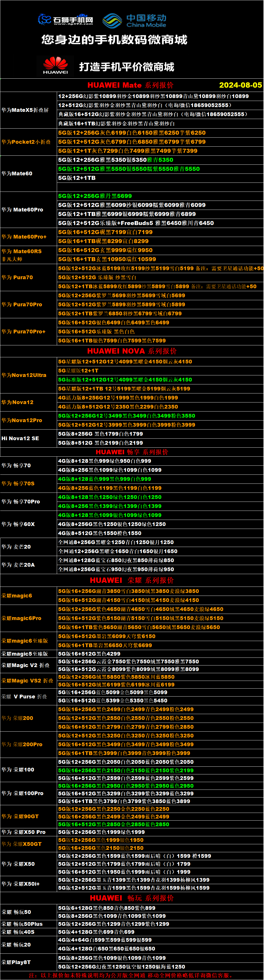Select the 华为 畅享70Pro model label

pos(20,501)
